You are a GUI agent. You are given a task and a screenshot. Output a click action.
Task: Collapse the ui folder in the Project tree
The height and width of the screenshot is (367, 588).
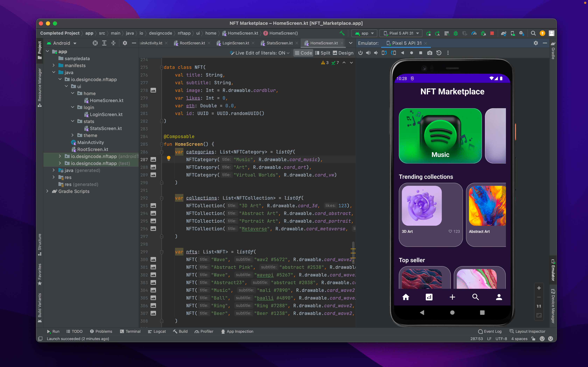point(66,86)
